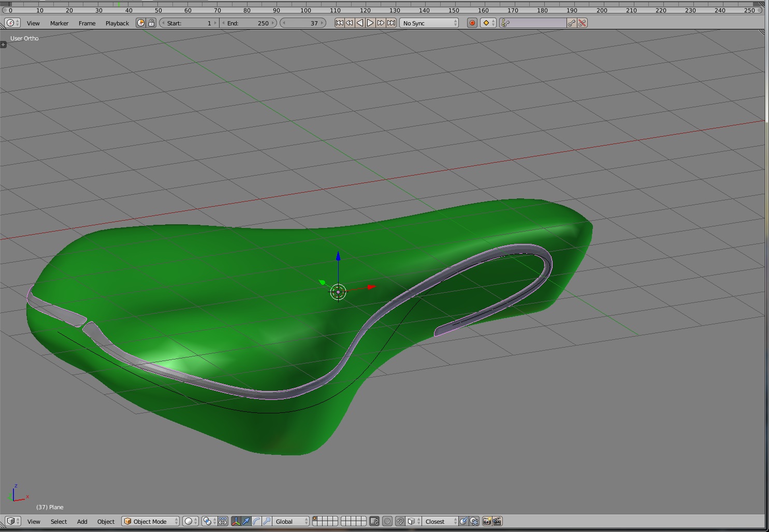Click the End frame field
The height and width of the screenshot is (532, 769).
pyautogui.click(x=248, y=23)
